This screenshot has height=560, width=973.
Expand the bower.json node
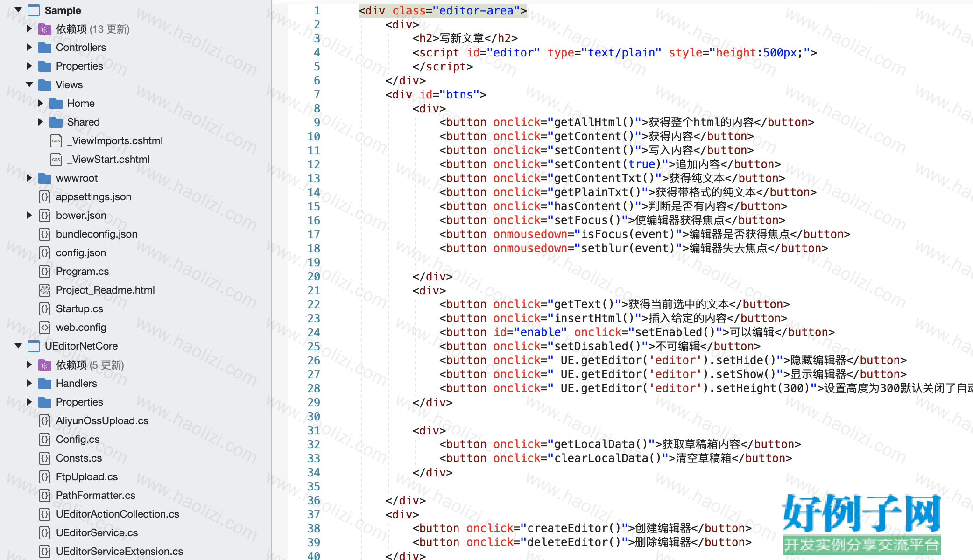(29, 215)
